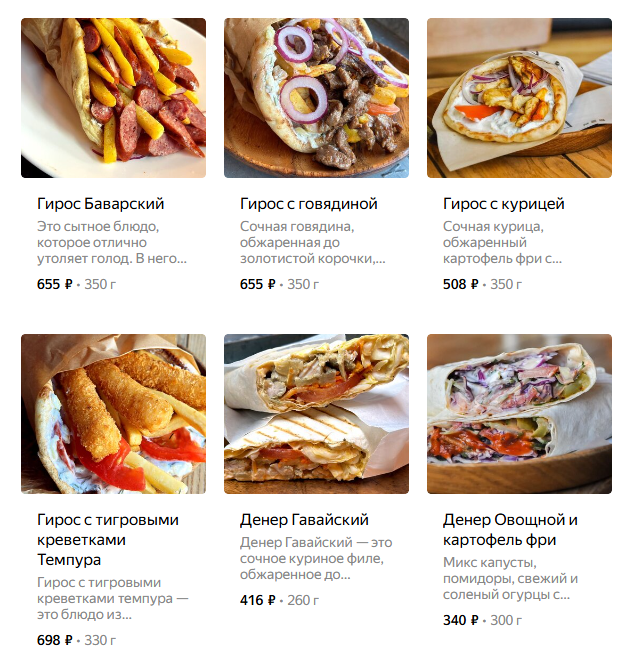Open the Гирос с говядиной food photo

(316, 98)
